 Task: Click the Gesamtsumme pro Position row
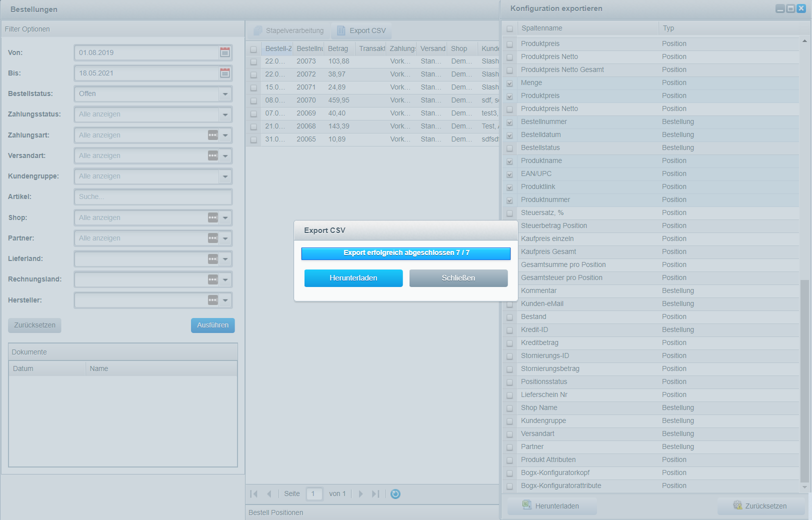[x=651, y=265]
